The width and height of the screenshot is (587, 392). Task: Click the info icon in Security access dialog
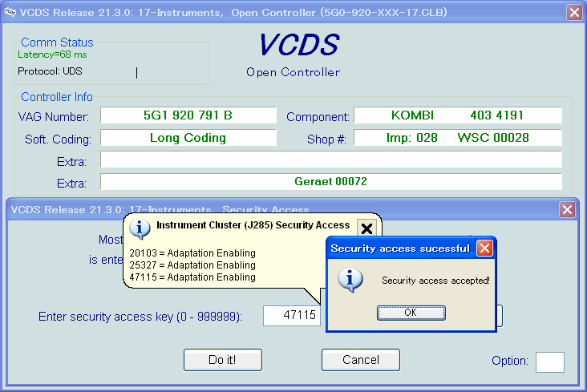(x=350, y=279)
